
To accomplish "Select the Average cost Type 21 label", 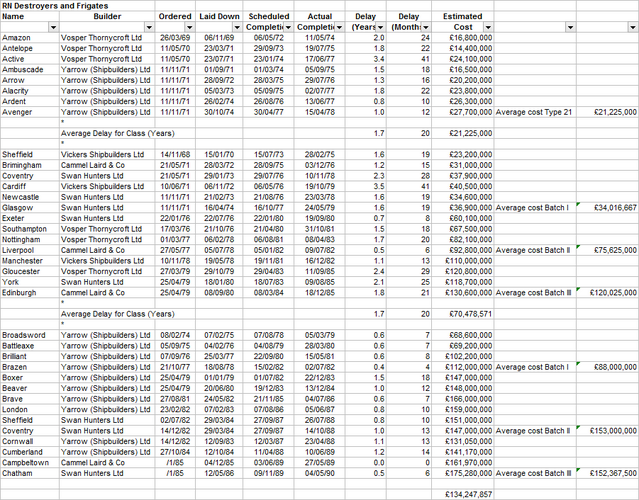I will 534,112.
